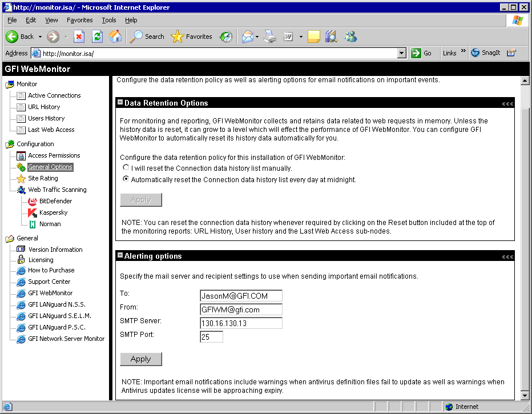The width and height of the screenshot is (532, 414).
Task: Expand the Links toolbar chevron
Action: tap(463, 51)
